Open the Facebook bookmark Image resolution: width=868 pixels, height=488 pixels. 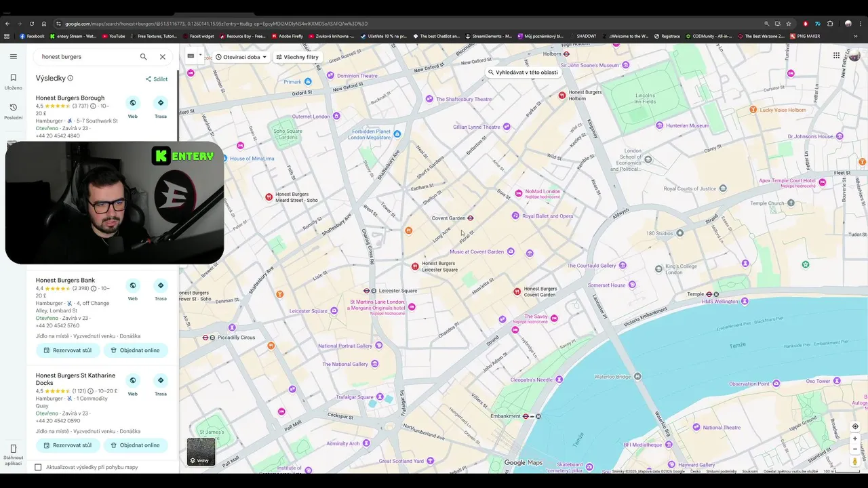click(x=32, y=37)
